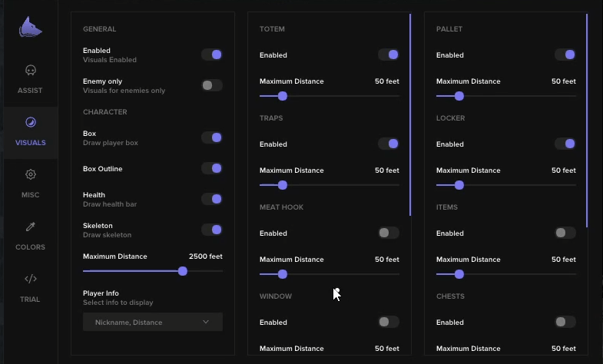Disable the Locker Enabled toggle
This screenshot has width=603, height=364.
[565, 144]
